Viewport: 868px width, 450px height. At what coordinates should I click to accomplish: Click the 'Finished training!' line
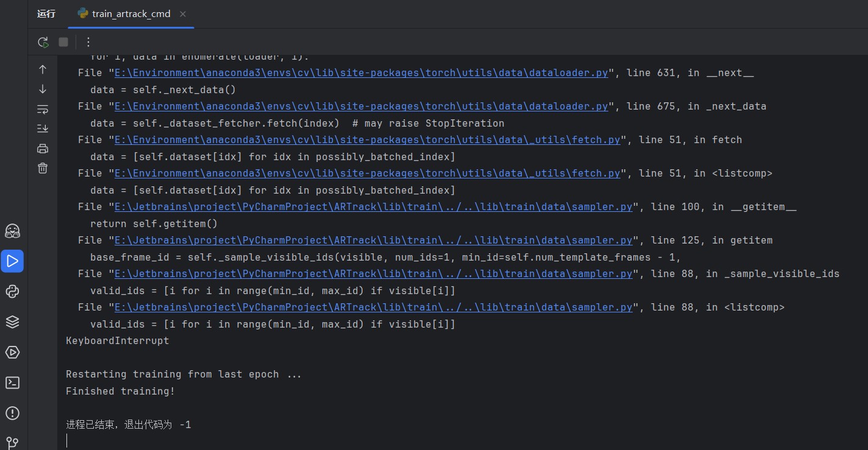point(121,392)
